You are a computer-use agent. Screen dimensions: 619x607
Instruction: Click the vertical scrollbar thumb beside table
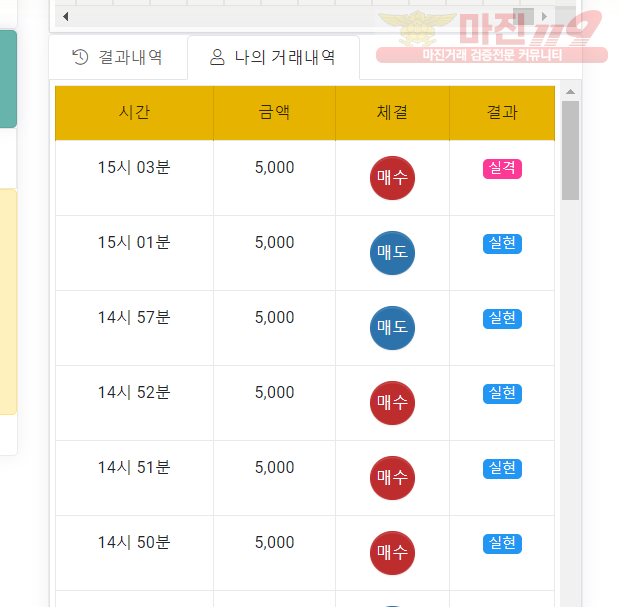coord(570,150)
